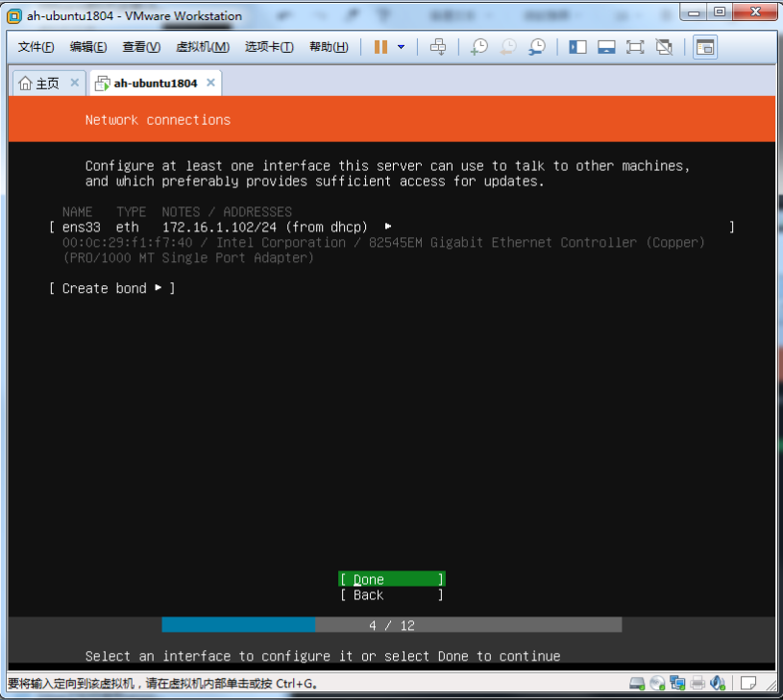
Task: Open the power options dropdown arrow
Action: click(x=401, y=47)
